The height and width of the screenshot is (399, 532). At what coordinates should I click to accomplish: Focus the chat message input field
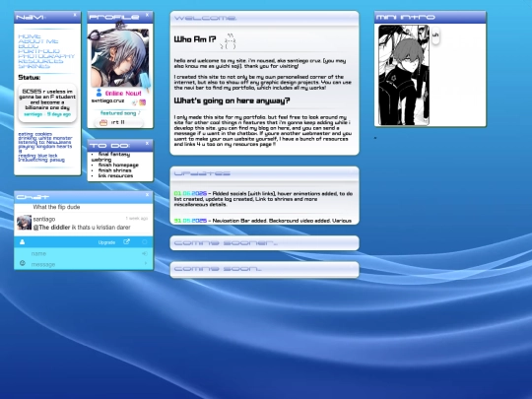pyautogui.click(x=84, y=264)
